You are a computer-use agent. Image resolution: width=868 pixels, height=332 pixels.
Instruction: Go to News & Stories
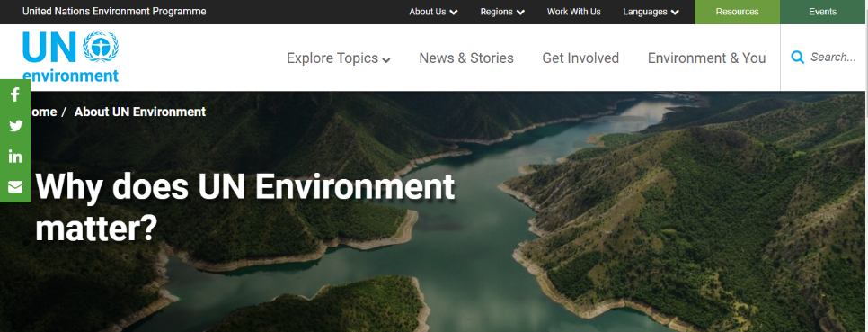[x=466, y=58]
